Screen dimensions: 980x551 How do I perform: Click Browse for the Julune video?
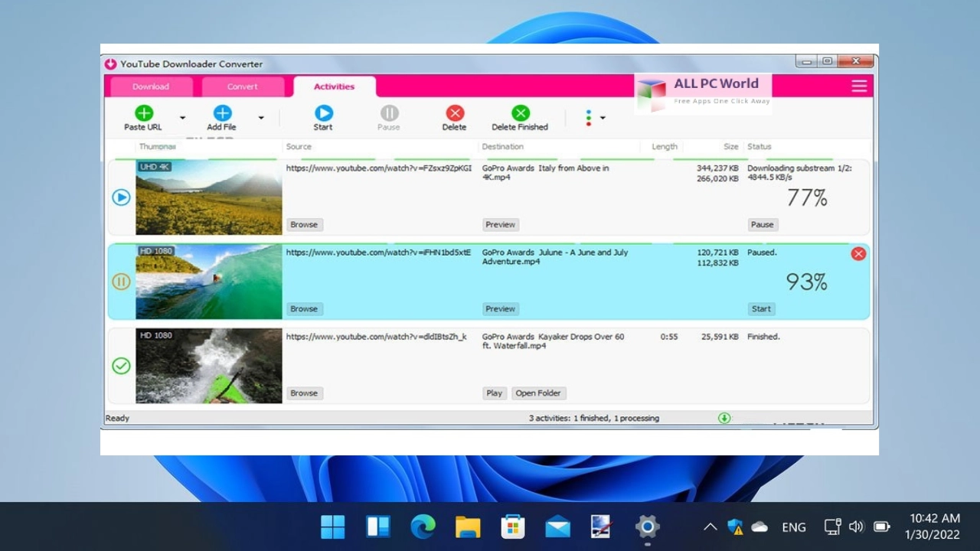tap(304, 308)
